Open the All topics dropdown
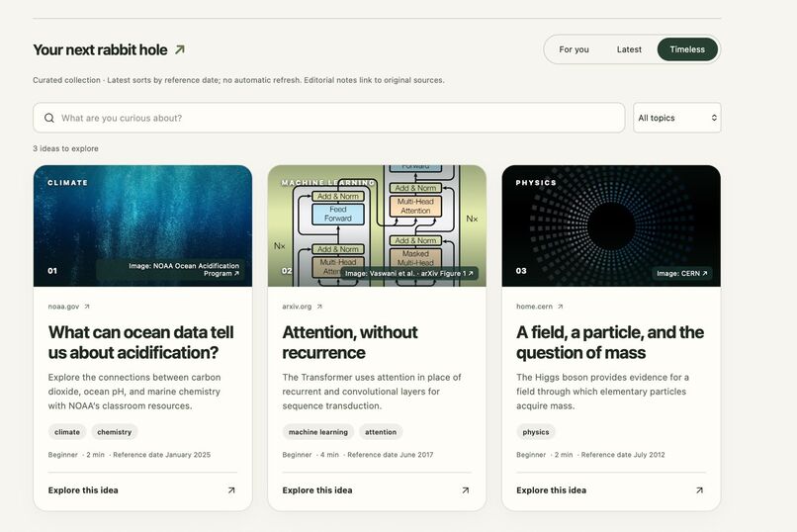The image size is (797, 532). [x=677, y=118]
